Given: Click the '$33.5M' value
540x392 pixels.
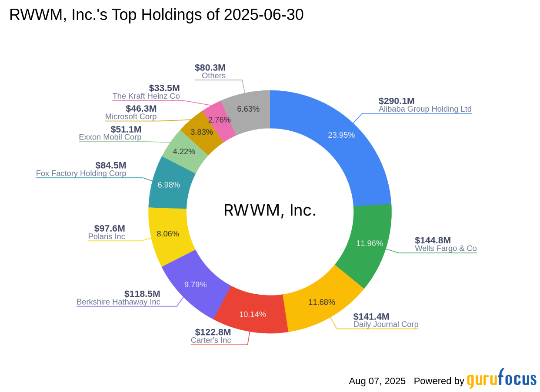Looking at the screenshot, I should (x=164, y=88).
